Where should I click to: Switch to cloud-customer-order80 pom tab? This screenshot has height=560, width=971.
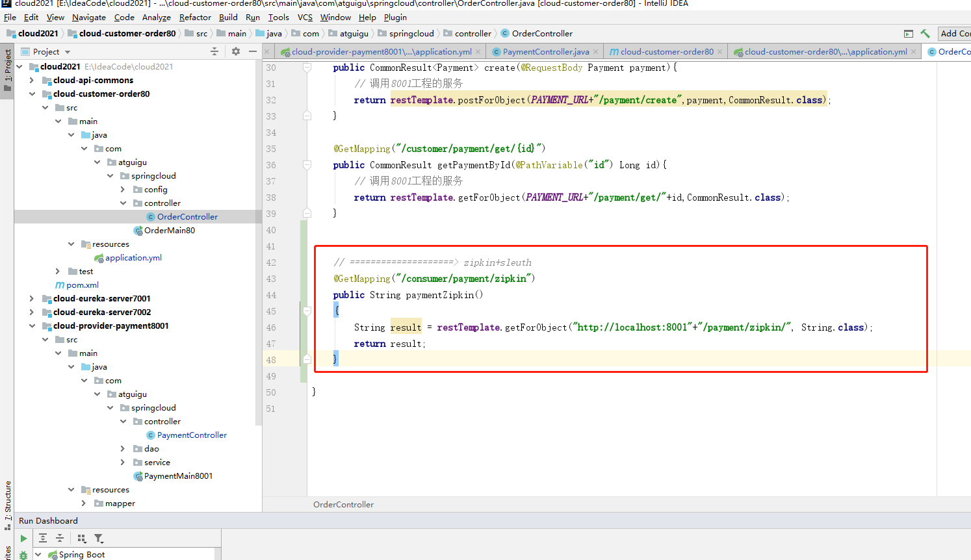tap(666, 51)
